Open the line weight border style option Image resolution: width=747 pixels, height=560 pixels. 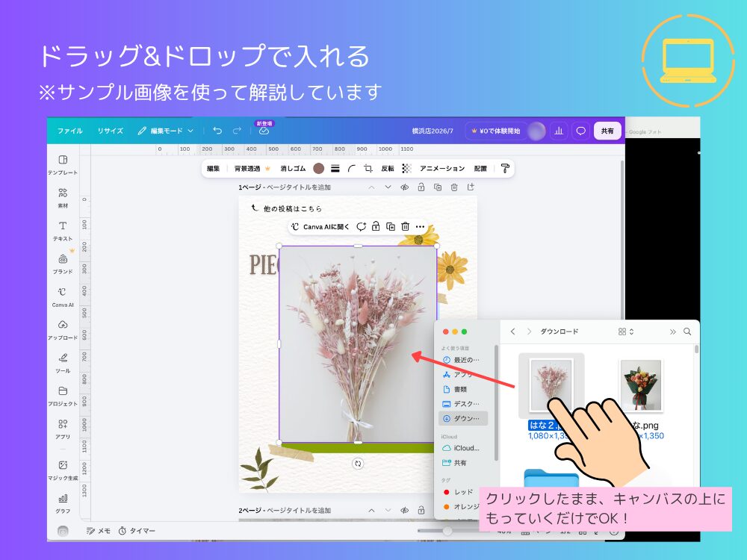(335, 168)
